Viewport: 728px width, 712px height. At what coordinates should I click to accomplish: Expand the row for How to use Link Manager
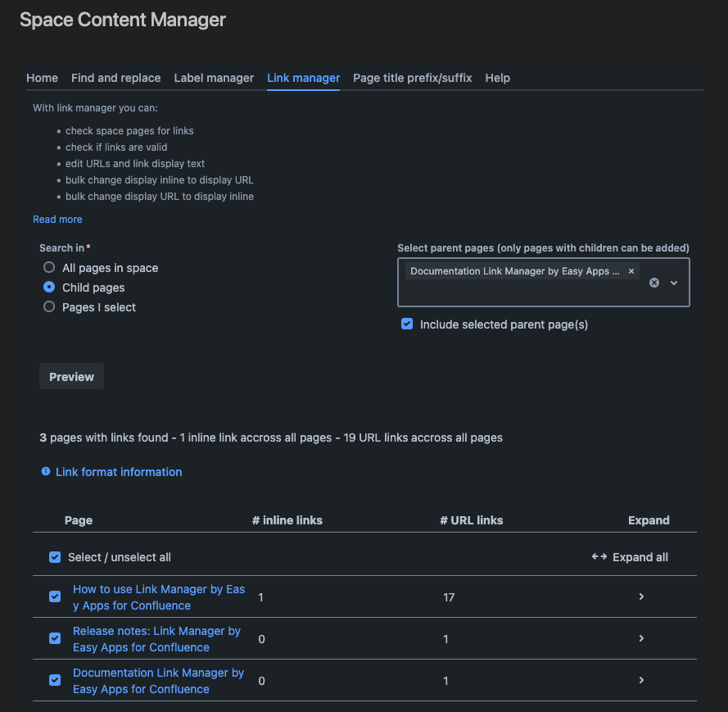pos(643,597)
